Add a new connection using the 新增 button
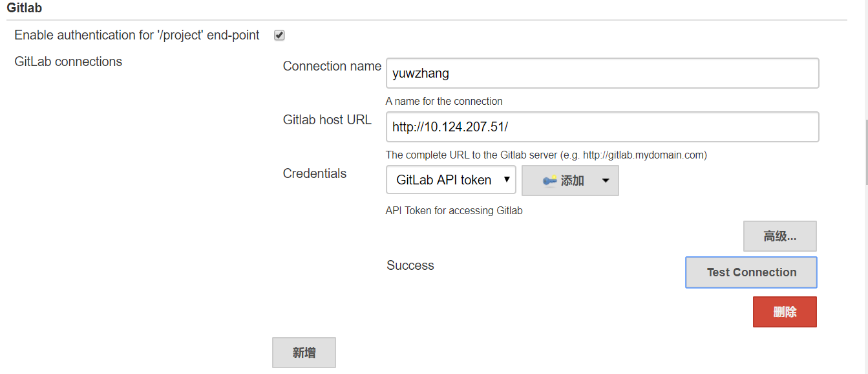This screenshot has height=374, width=868. point(304,353)
